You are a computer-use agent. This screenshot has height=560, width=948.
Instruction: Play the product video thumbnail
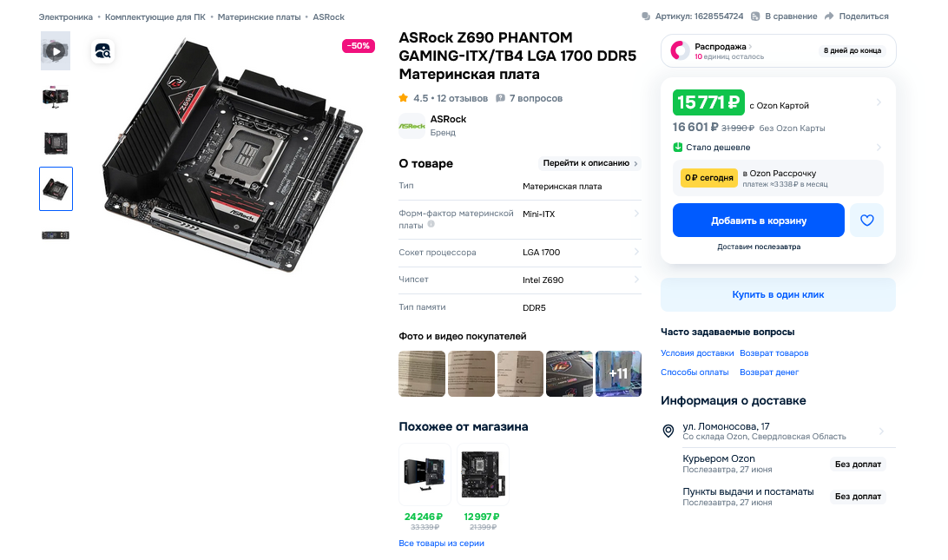click(x=56, y=51)
